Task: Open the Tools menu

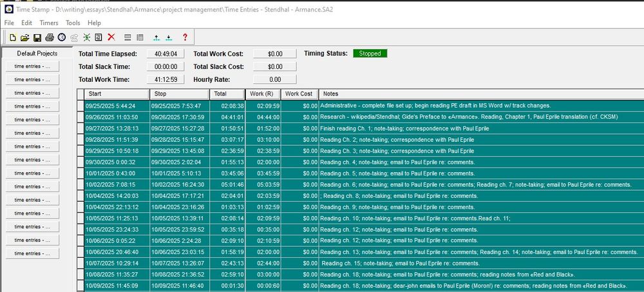Action: tap(73, 23)
